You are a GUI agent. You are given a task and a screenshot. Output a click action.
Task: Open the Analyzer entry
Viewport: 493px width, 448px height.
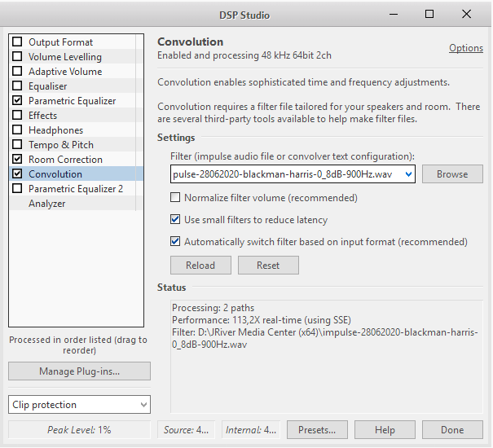46,204
